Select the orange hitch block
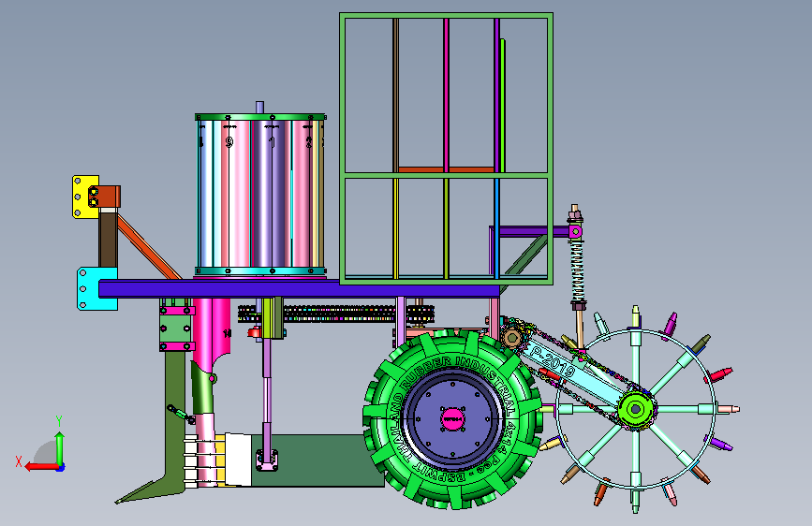The width and height of the screenshot is (812, 526). pyautogui.click(x=105, y=197)
